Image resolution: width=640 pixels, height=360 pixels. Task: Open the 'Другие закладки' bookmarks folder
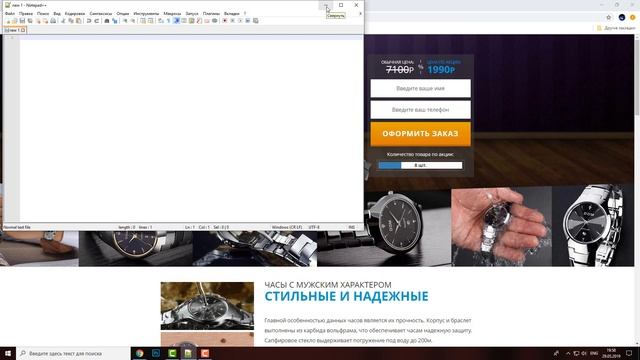tap(616, 28)
